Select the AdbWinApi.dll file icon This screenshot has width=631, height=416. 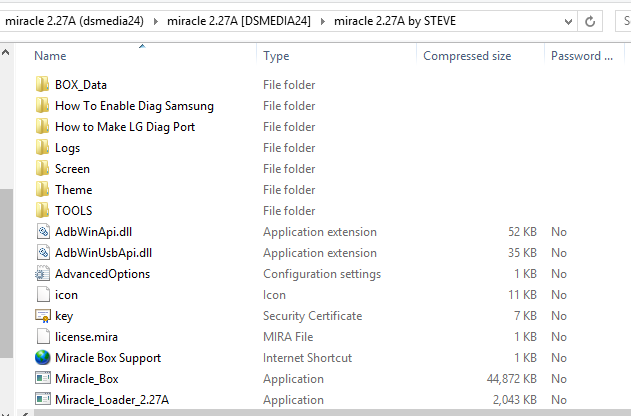tap(43, 232)
